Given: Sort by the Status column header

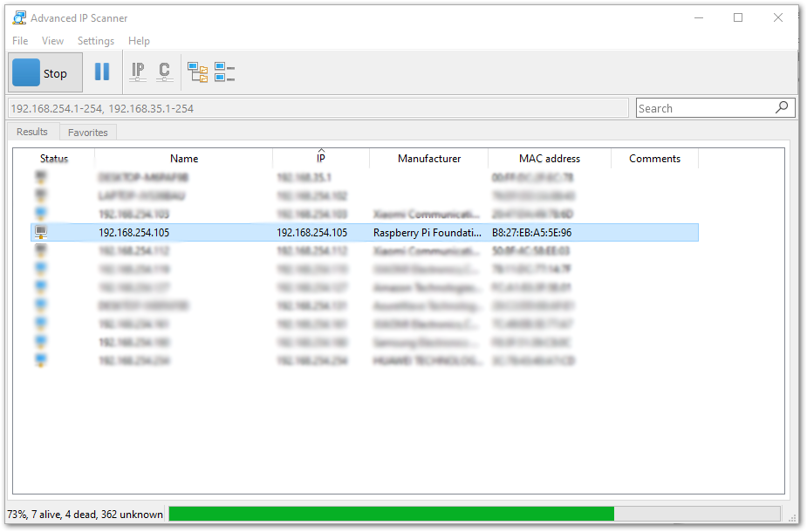Looking at the screenshot, I should click(54, 159).
